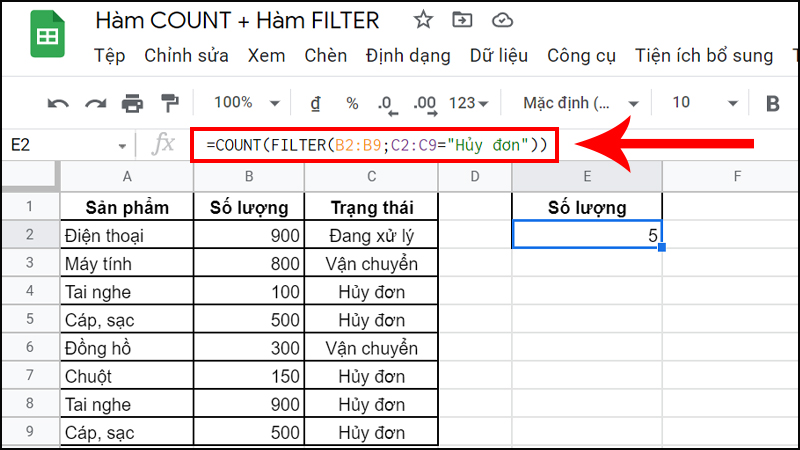Open the Định dạng menu
This screenshot has width=800, height=450.
tap(408, 56)
